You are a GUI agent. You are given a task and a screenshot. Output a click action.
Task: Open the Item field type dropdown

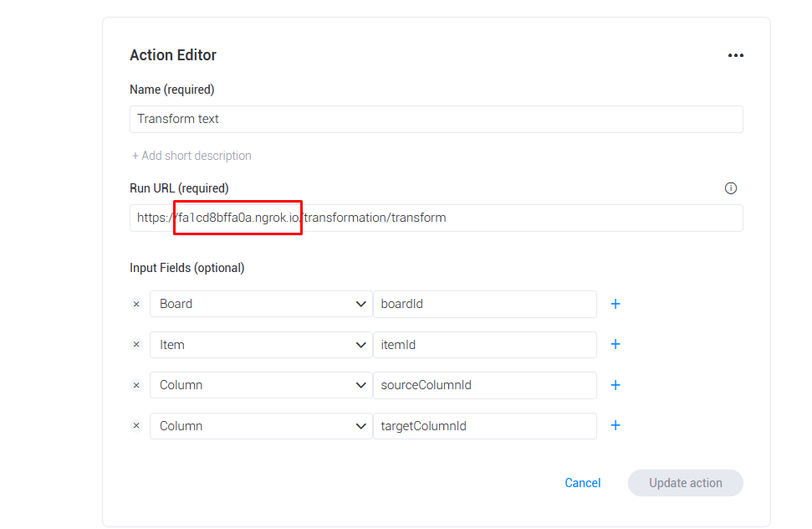pos(261,345)
